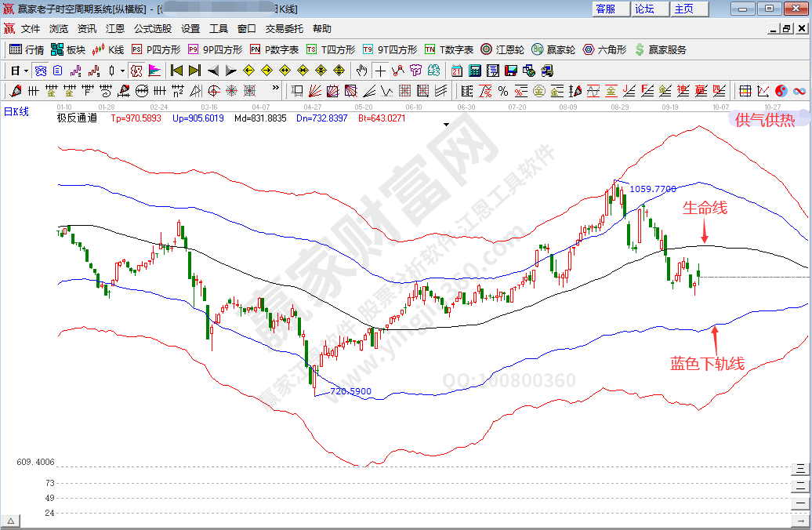Click the percent sign tool icon
This screenshot has width=812, height=530.
point(502,90)
